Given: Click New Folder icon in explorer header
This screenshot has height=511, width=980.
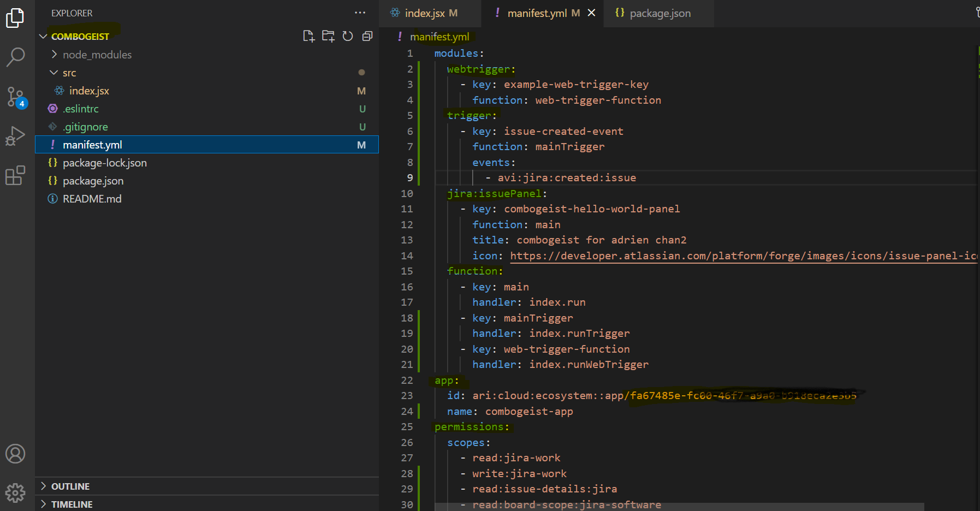Looking at the screenshot, I should (328, 36).
